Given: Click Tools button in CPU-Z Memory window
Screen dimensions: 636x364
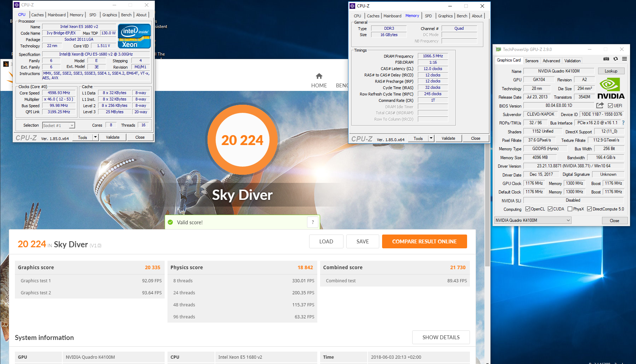Looking at the screenshot, I should (418, 138).
